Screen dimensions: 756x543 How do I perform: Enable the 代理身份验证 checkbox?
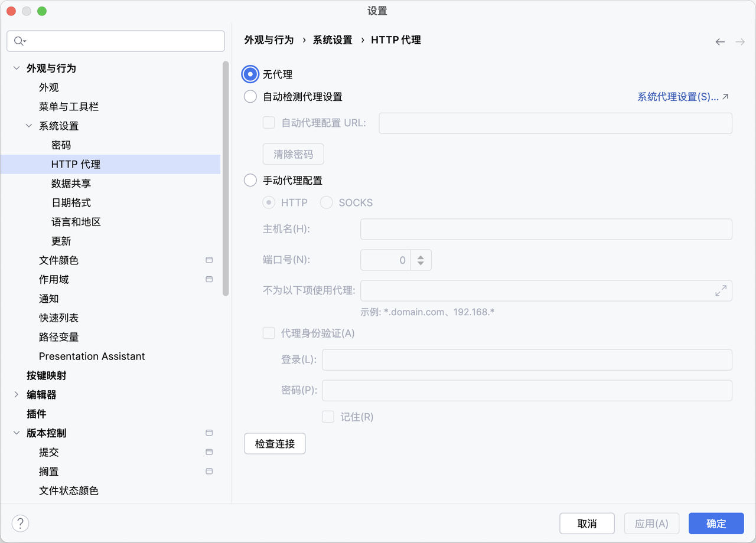[x=269, y=333]
